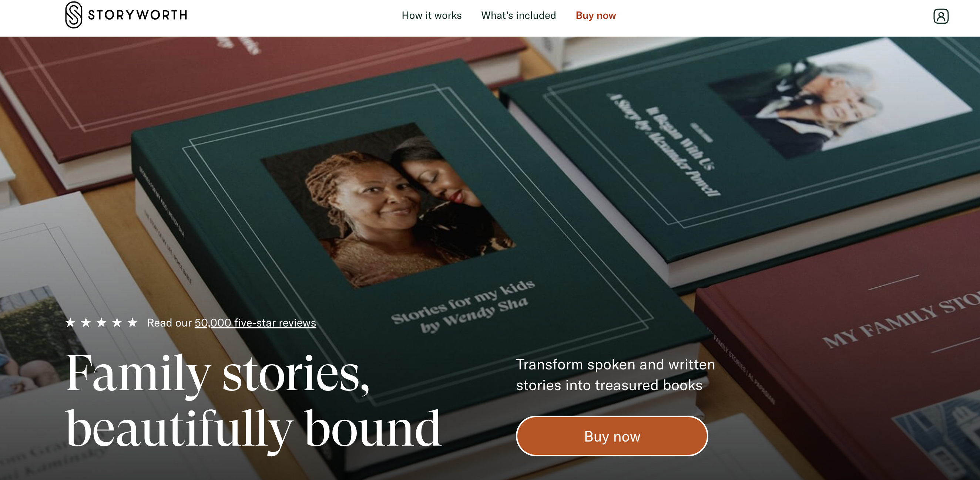Click the fifth review star
The height and width of the screenshot is (480, 980).
click(132, 323)
